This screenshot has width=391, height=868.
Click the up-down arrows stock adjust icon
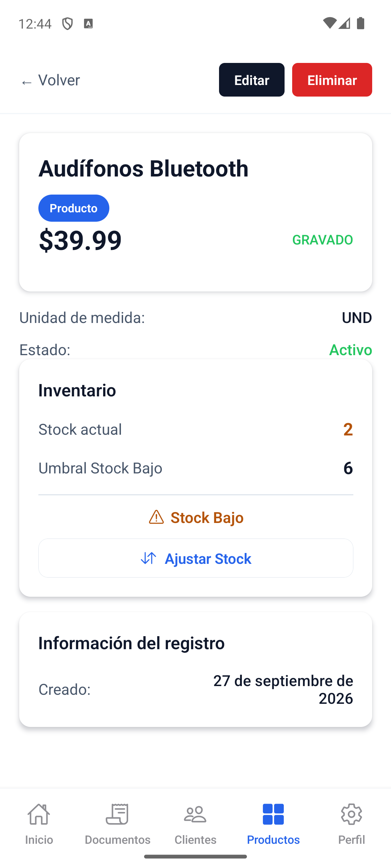[148, 558]
